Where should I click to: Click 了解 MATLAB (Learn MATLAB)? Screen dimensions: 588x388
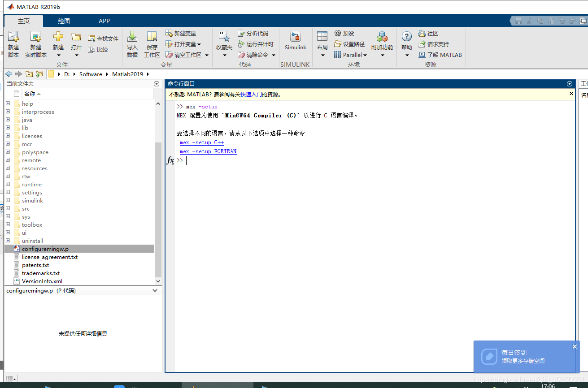pyautogui.click(x=440, y=55)
